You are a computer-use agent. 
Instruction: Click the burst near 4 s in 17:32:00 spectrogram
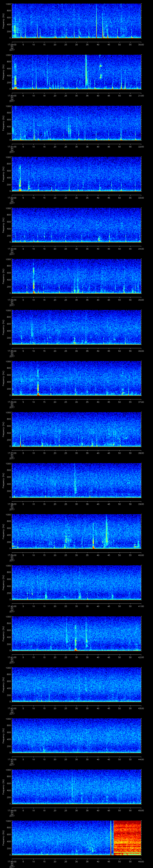[x=20, y=177]
